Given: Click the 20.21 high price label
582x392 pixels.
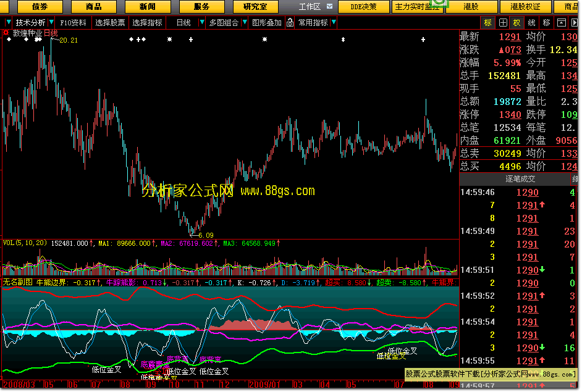Looking at the screenshot, I should tap(69, 40).
